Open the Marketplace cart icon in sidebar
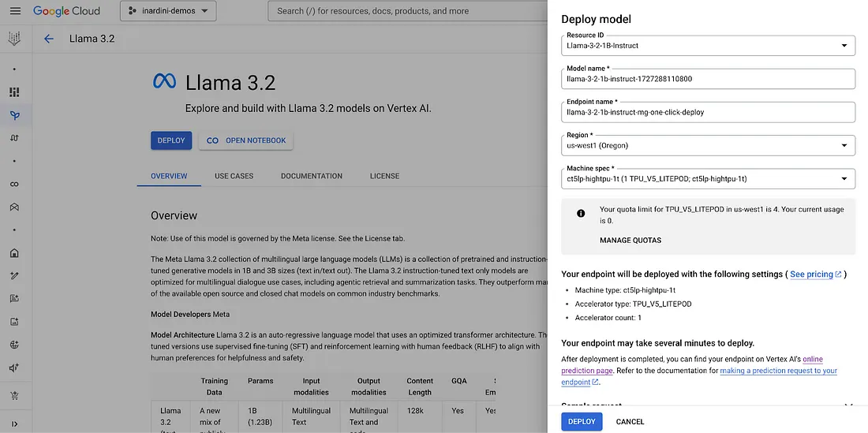868x433 pixels. click(15, 396)
